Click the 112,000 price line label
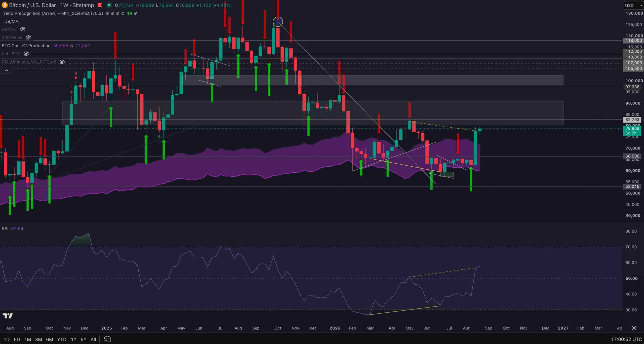644x344 pixels. coord(634,51)
